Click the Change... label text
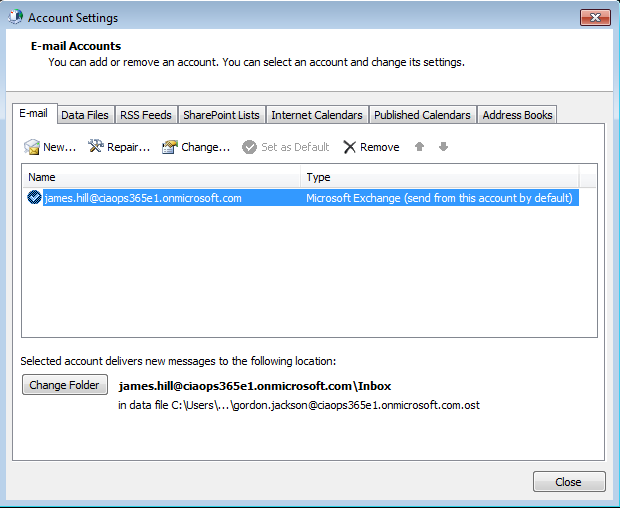620x508 pixels. tap(206, 147)
